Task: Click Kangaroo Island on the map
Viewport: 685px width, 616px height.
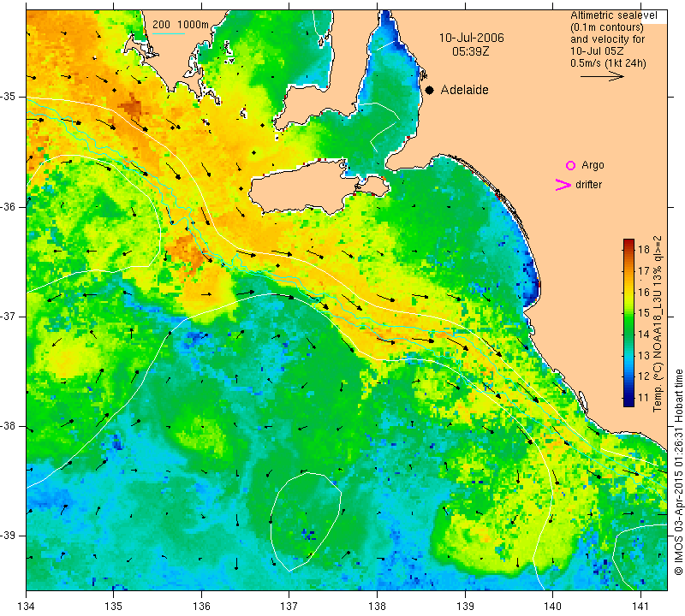Action: click(x=306, y=187)
